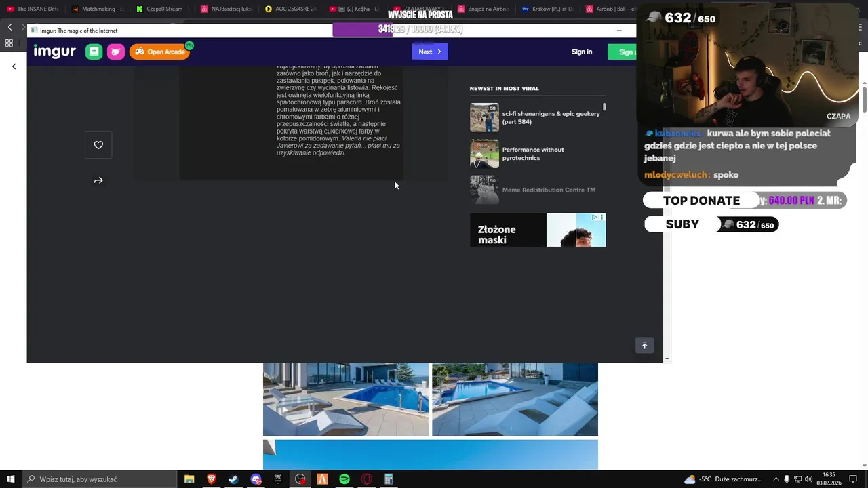Switch to Czapa0 Stream browser tab

point(161,9)
